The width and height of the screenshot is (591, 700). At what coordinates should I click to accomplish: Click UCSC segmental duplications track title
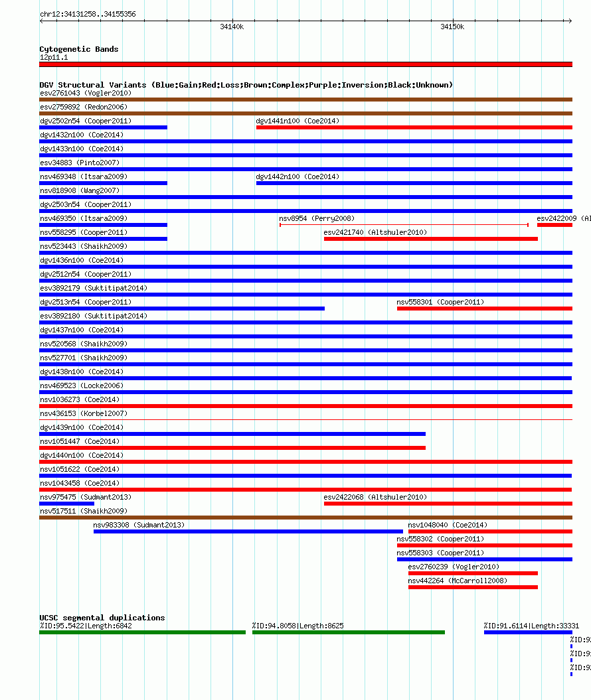pos(102,618)
